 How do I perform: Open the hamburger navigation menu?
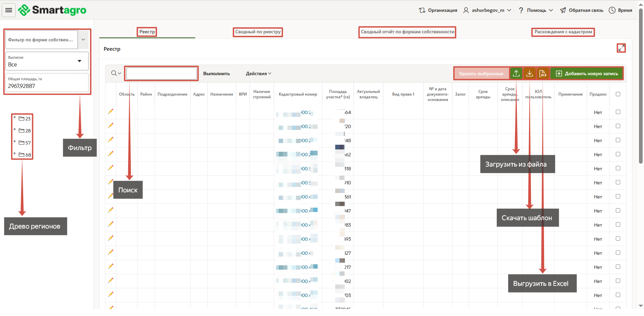pyautogui.click(x=9, y=10)
